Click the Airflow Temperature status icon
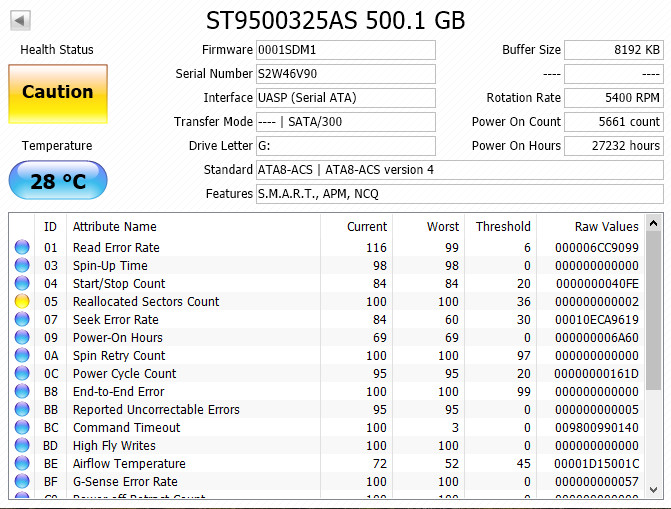 point(22,464)
